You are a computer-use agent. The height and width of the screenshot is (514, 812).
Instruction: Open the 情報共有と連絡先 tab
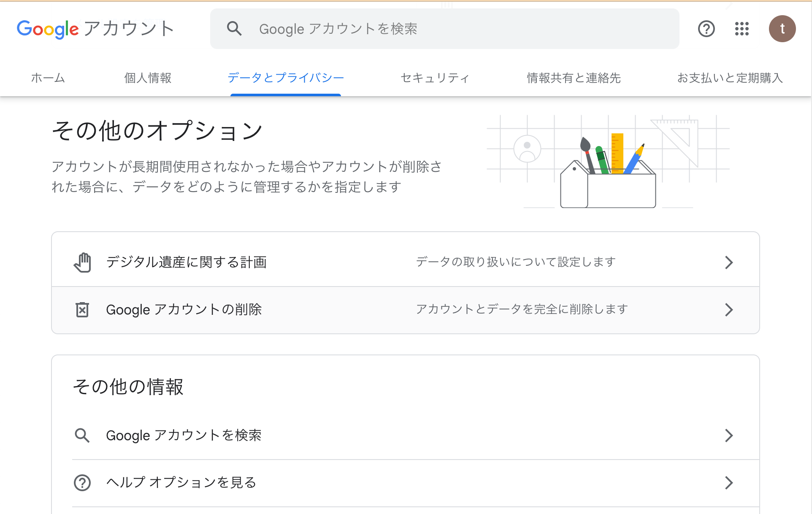click(x=574, y=78)
